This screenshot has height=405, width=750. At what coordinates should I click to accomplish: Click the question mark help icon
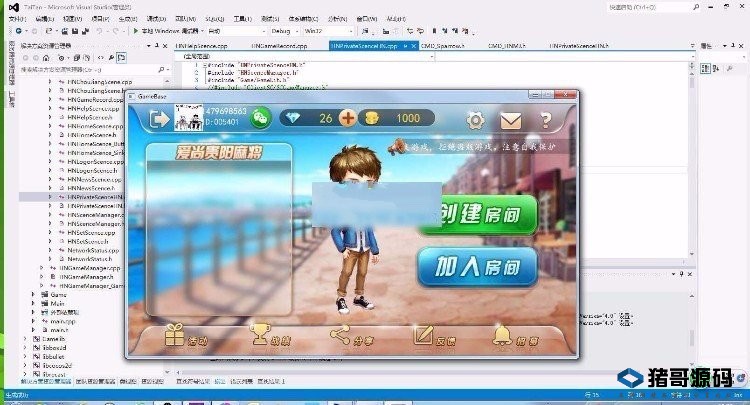545,120
